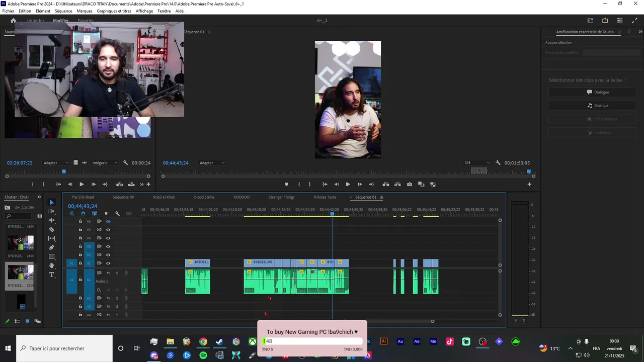Expand Project panel overflow chevrons
This screenshot has width=644, height=362.
(39, 197)
